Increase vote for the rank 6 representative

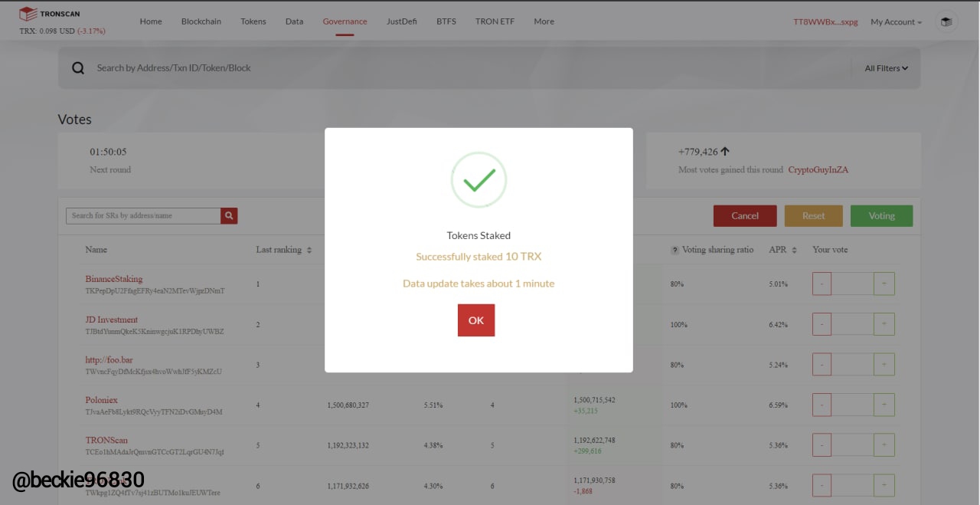(884, 485)
